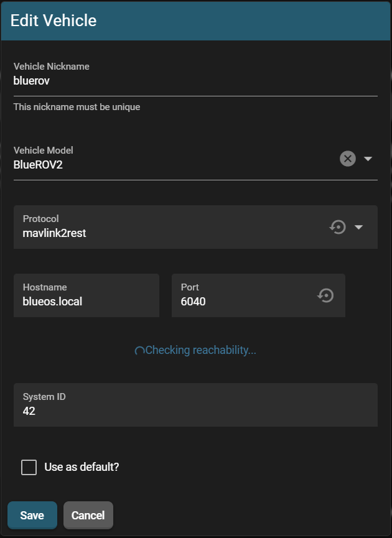The width and height of the screenshot is (392, 538).
Task: Click the reachability loading spinner
Action: pyautogui.click(x=140, y=351)
